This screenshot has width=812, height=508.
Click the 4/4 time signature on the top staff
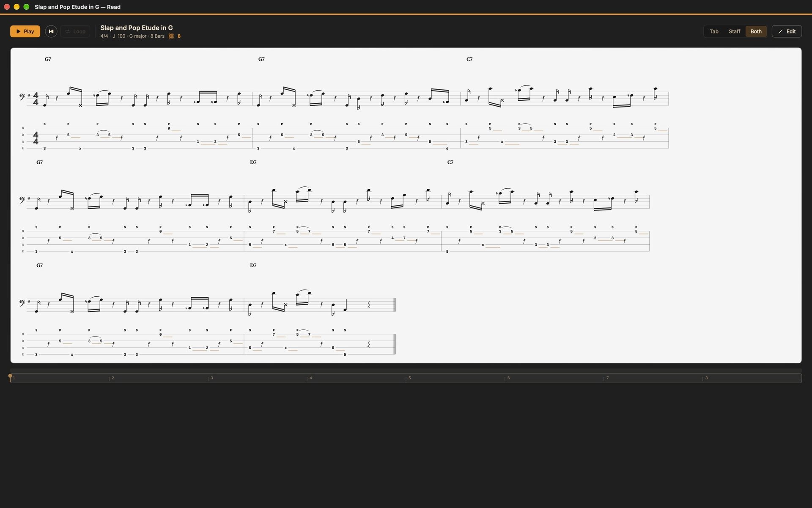pyautogui.click(x=36, y=99)
